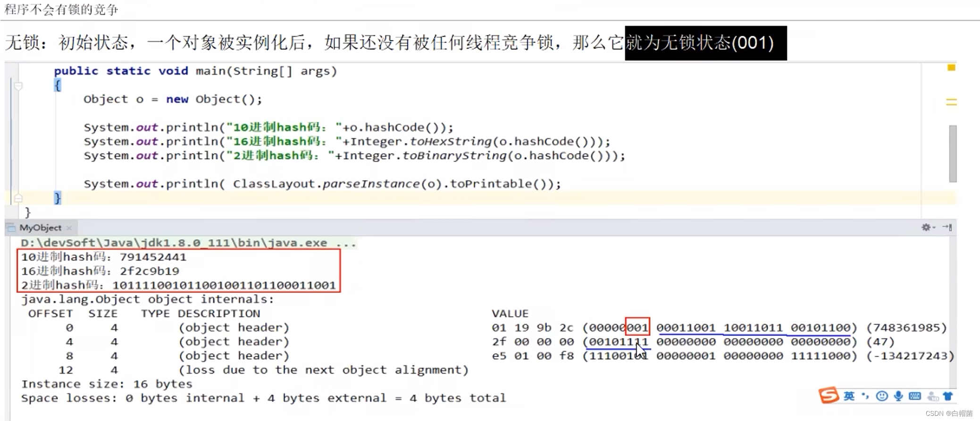
Task: Click the 'Object o = new Object();' line
Action: [173, 99]
